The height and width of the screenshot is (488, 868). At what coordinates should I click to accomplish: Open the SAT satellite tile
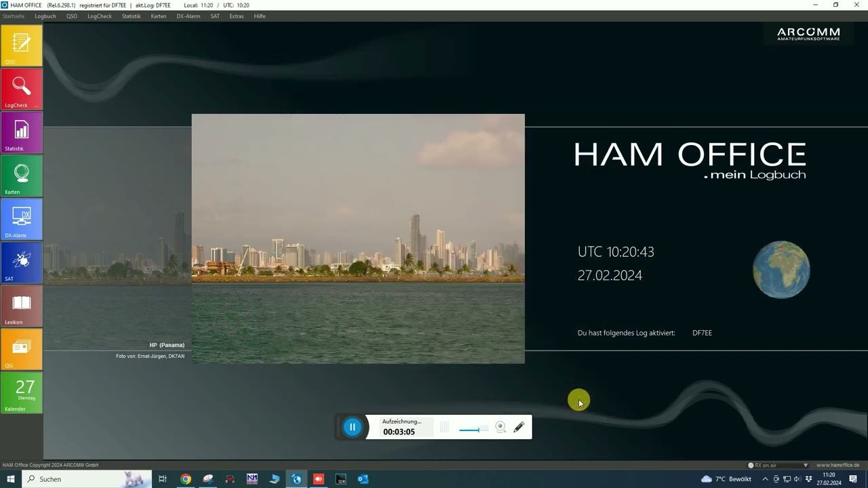pos(22,263)
